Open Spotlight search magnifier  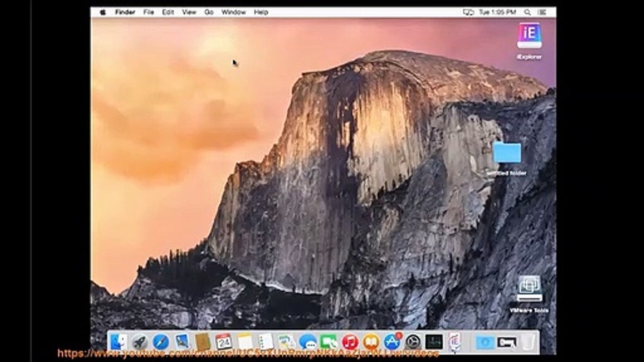pyautogui.click(x=527, y=12)
